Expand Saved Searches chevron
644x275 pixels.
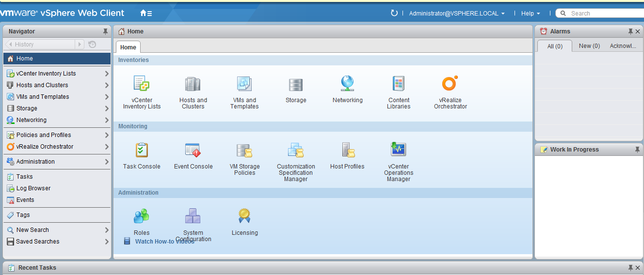coord(107,242)
